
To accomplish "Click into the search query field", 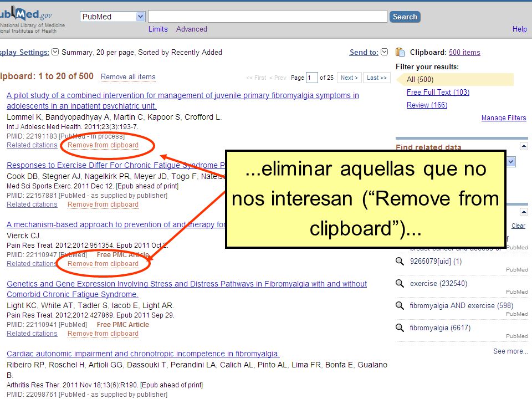I will click(267, 16).
